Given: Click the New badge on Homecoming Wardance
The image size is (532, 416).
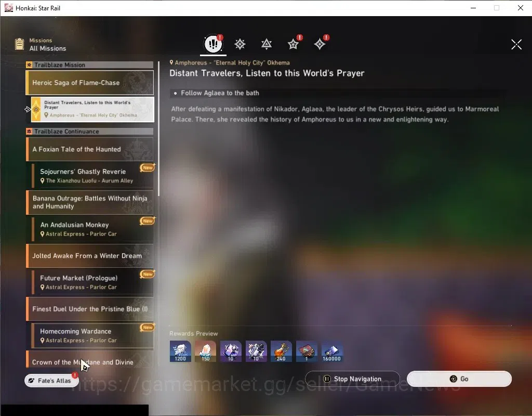Looking at the screenshot, I should (148, 327).
